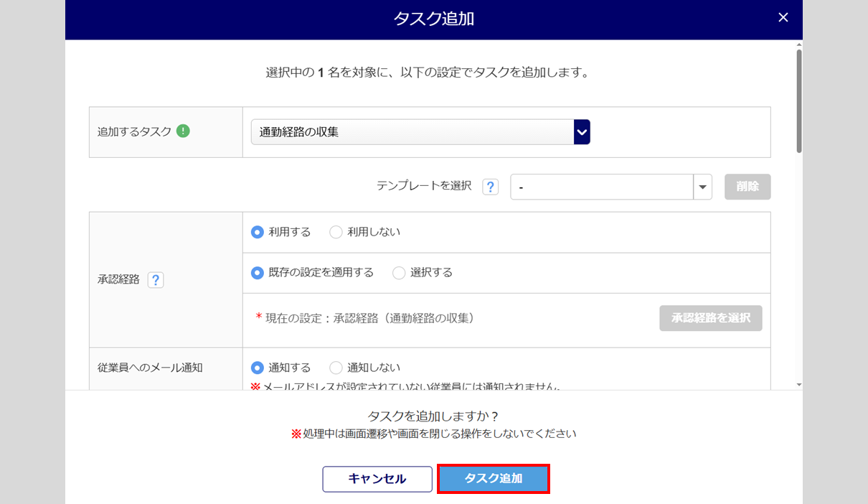Expand the template selection dropdown arrow

click(702, 187)
